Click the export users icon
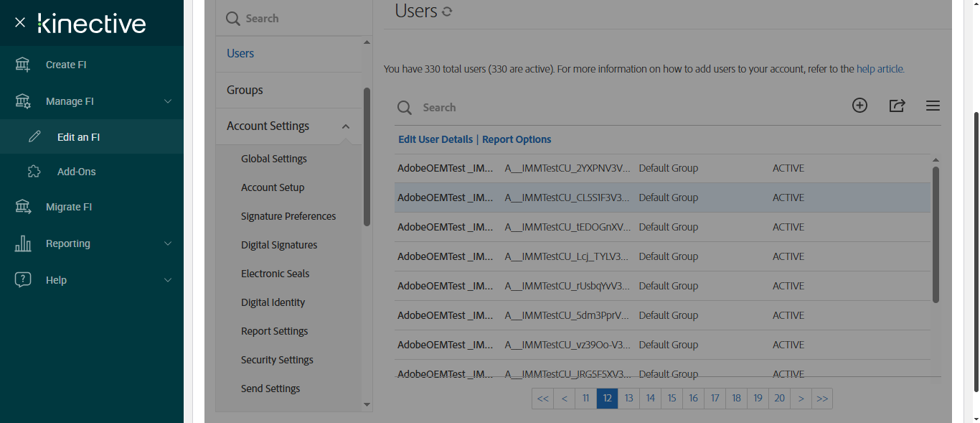The height and width of the screenshot is (423, 980). [x=897, y=106]
